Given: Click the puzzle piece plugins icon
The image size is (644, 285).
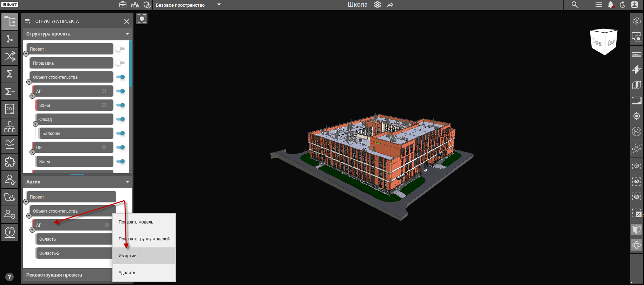Looking at the screenshot, I should coord(10,162).
